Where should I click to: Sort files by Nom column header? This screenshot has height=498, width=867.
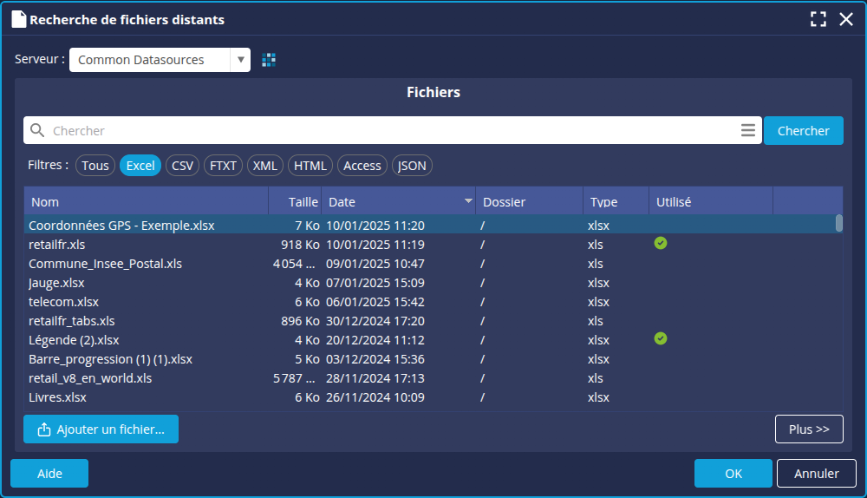click(145, 202)
